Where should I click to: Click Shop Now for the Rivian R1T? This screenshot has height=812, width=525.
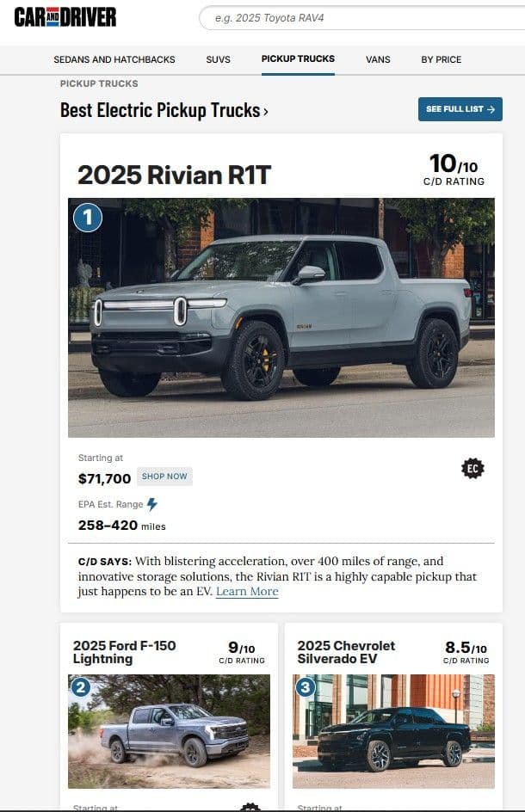coord(165,477)
